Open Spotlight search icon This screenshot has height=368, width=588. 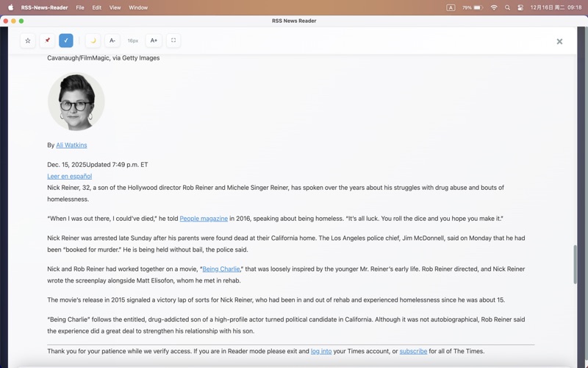tap(507, 7)
